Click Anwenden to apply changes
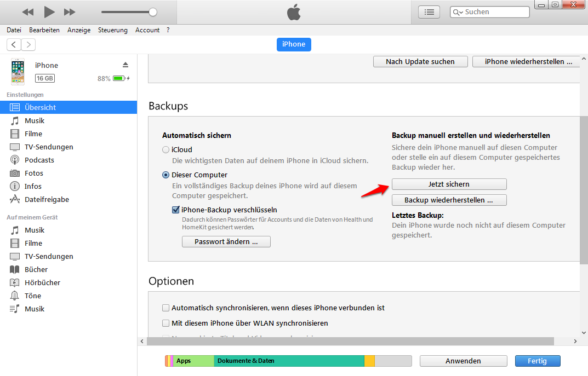This screenshot has width=588, height=376. click(463, 361)
